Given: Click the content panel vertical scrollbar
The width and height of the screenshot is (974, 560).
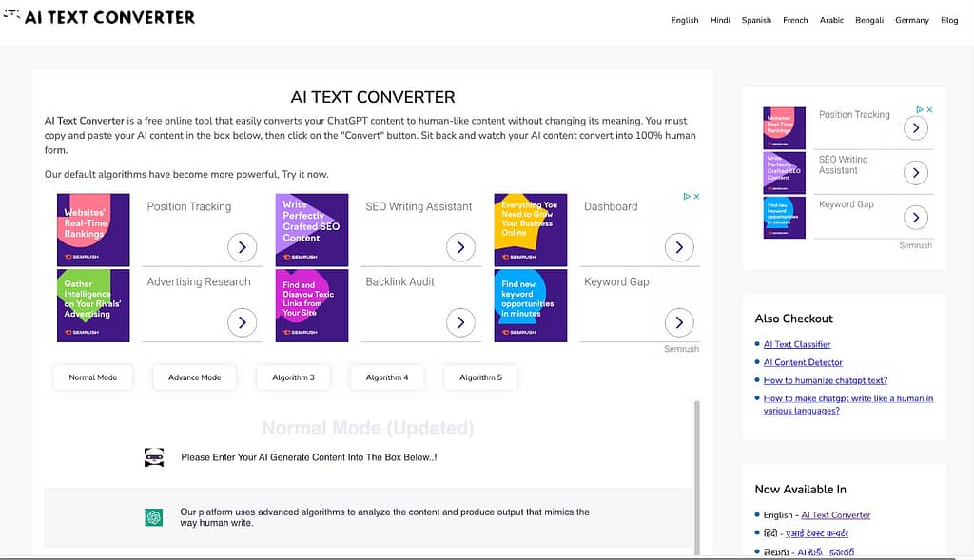Looking at the screenshot, I should [x=697, y=476].
